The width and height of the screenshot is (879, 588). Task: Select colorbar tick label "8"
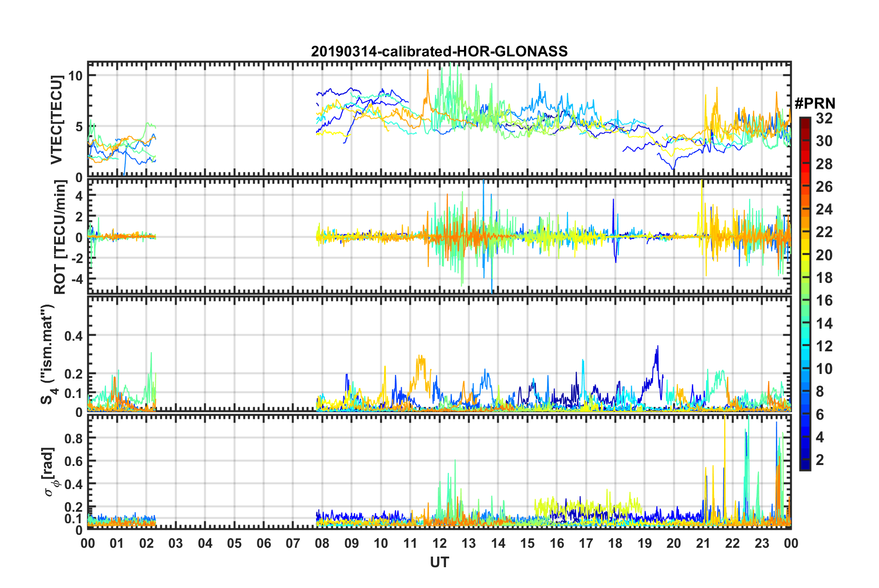(x=820, y=392)
